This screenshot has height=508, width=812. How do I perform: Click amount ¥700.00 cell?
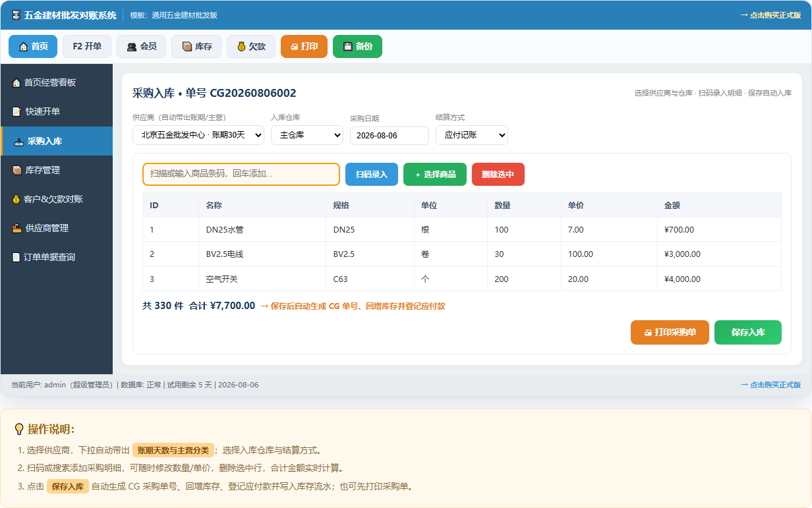point(719,230)
